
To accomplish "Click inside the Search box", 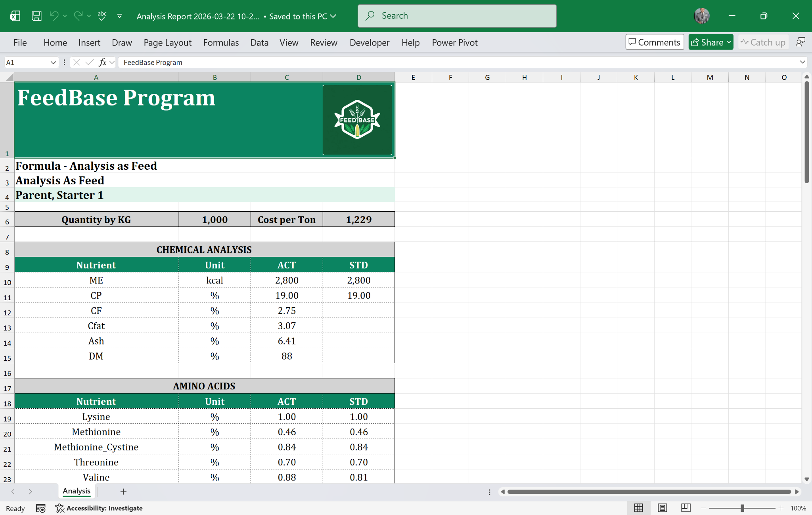I will point(457,15).
